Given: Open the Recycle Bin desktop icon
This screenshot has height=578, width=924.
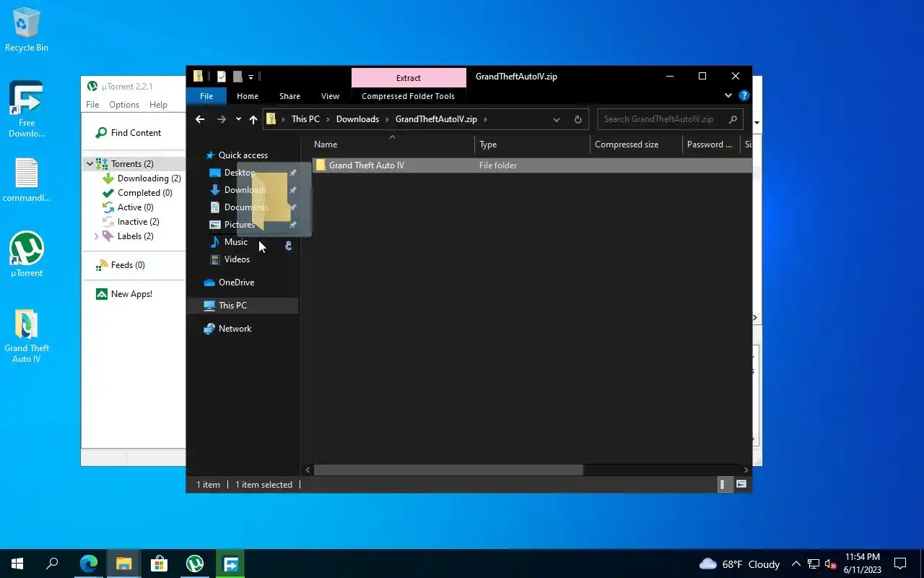Looking at the screenshot, I should click(27, 30).
